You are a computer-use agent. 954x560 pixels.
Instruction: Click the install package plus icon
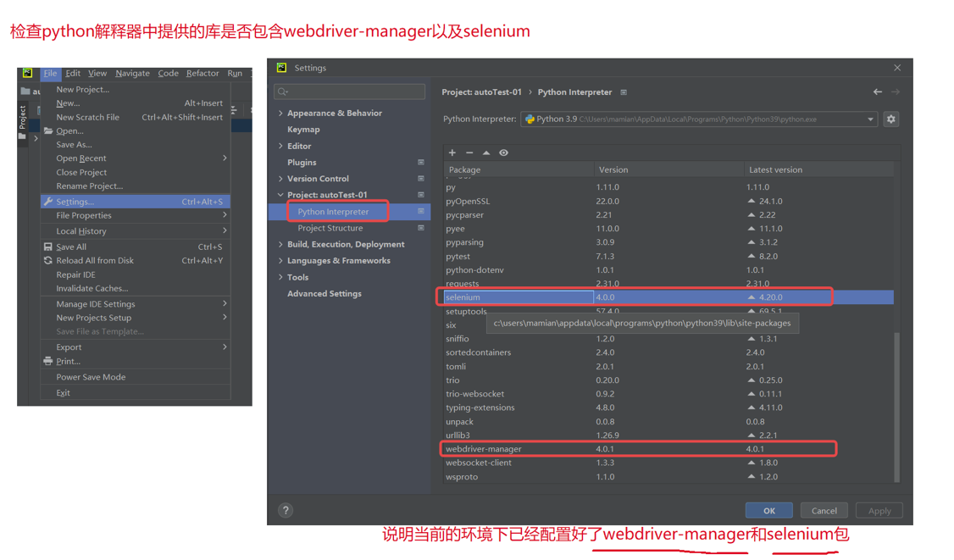pos(452,152)
